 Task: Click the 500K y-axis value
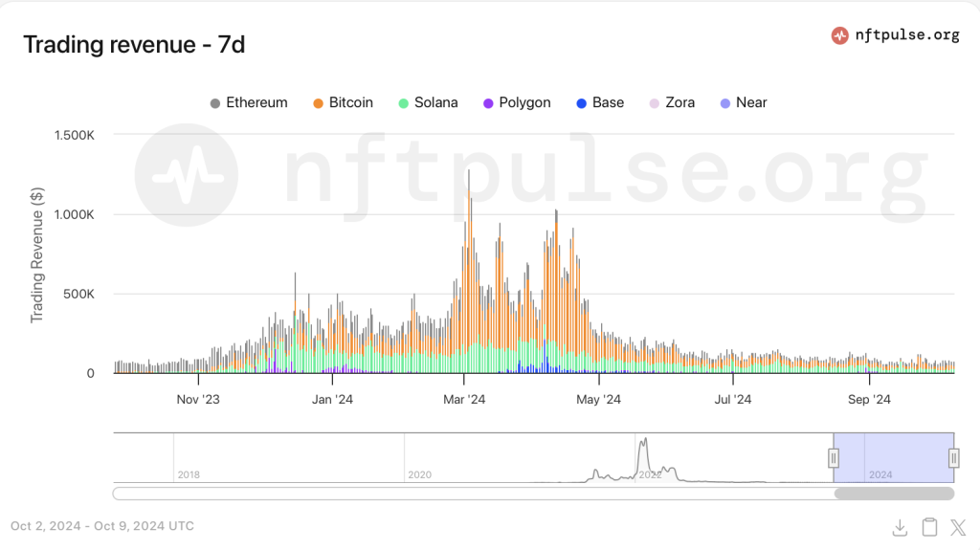[x=78, y=294]
